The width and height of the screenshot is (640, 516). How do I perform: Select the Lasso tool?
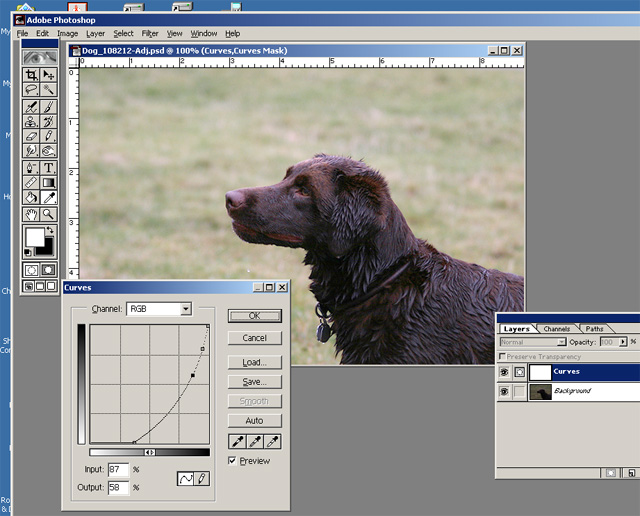click(31, 90)
